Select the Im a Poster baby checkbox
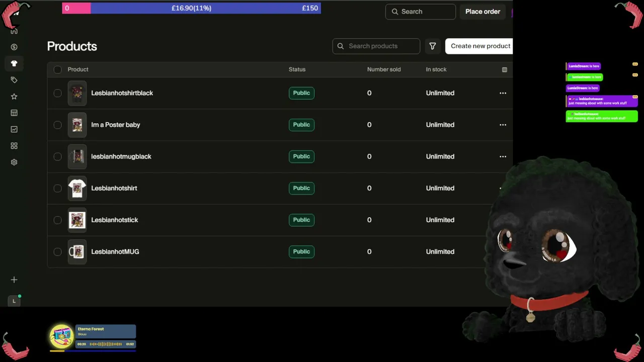 57,125
